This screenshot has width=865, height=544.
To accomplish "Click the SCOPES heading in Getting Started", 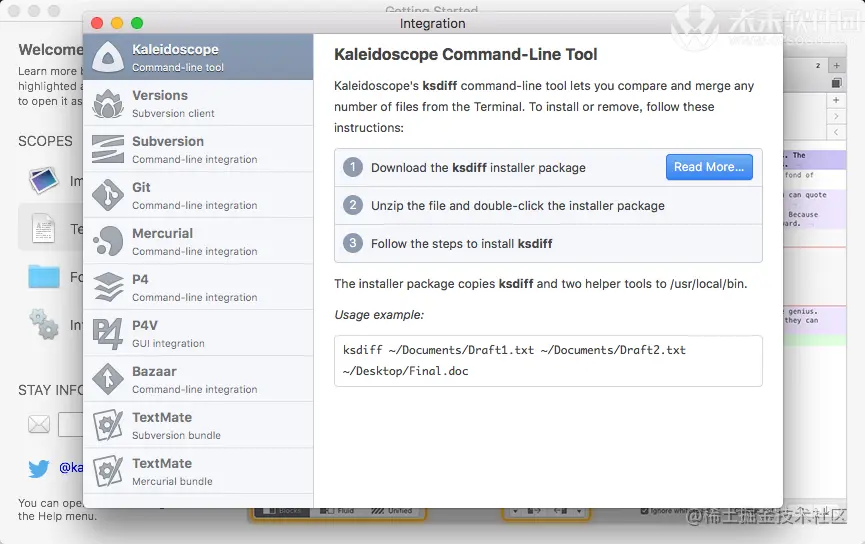I will point(45,141).
